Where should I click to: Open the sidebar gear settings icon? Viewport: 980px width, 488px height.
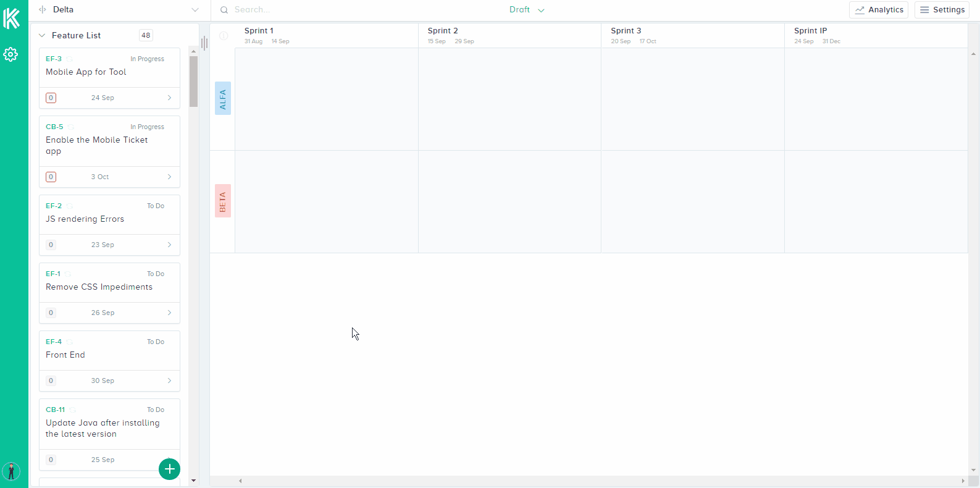[x=10, y=54]
